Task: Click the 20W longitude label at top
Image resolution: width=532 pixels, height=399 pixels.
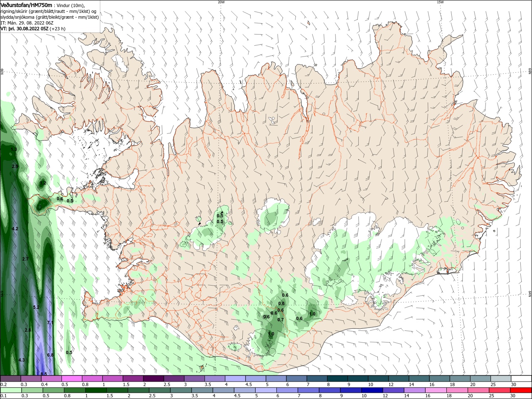Action: coord(221,2)
